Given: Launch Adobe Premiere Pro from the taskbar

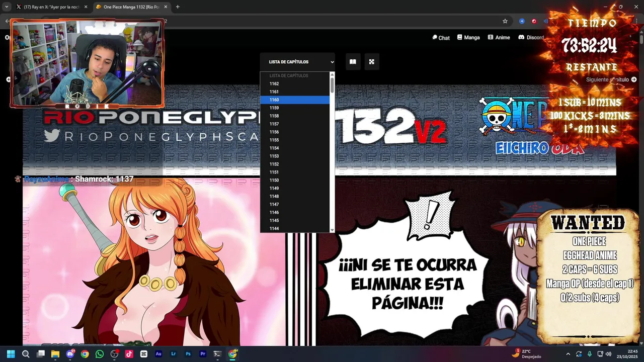Looking at the screenshot, I should click(203, 354).
